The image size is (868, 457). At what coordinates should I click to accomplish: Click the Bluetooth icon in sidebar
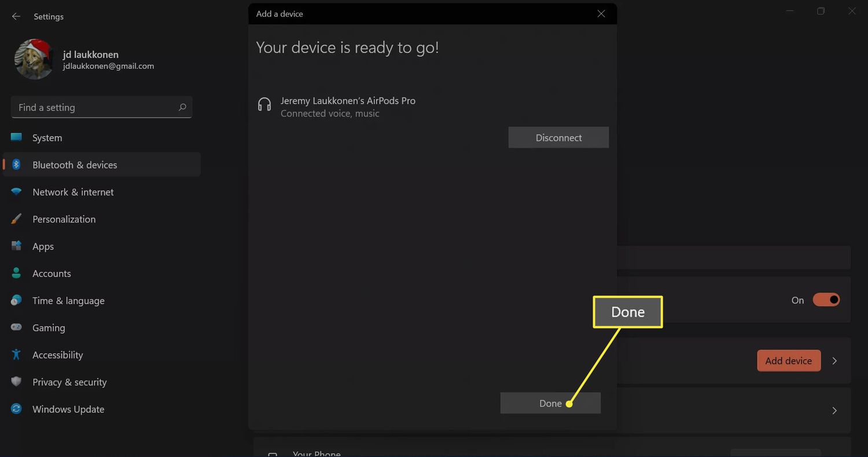coord(16,164)
